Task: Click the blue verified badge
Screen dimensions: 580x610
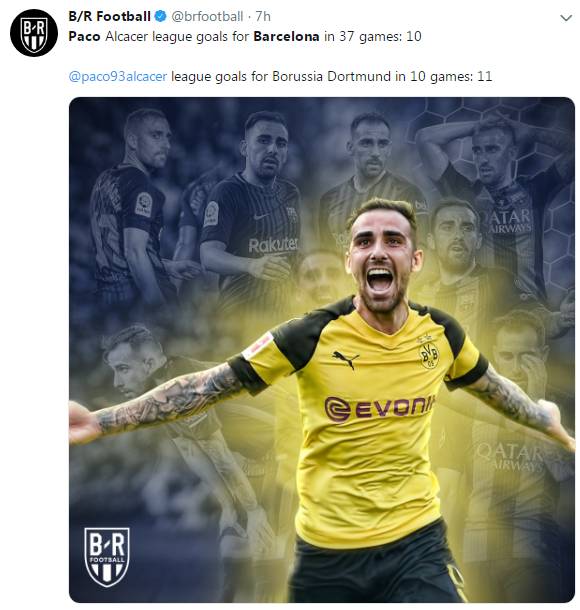Action: click(161, 16)
